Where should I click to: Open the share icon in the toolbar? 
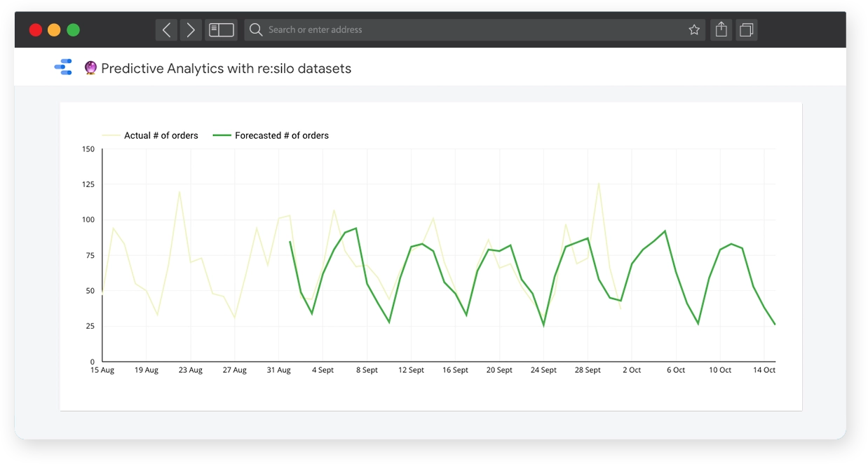point(721,29)
